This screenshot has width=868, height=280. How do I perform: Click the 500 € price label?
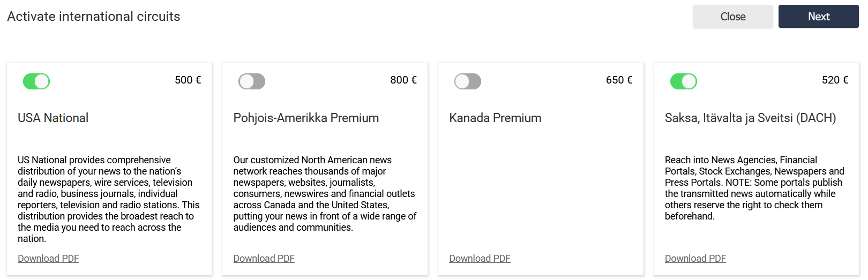pyautogui.click(x=188, y=80)
